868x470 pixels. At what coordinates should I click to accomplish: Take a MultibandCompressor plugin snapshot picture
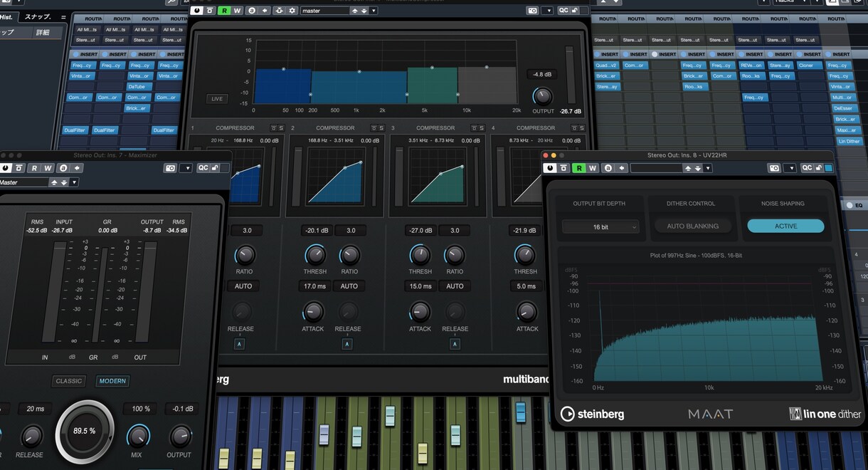pyautogui.click(x=533, y=11)
